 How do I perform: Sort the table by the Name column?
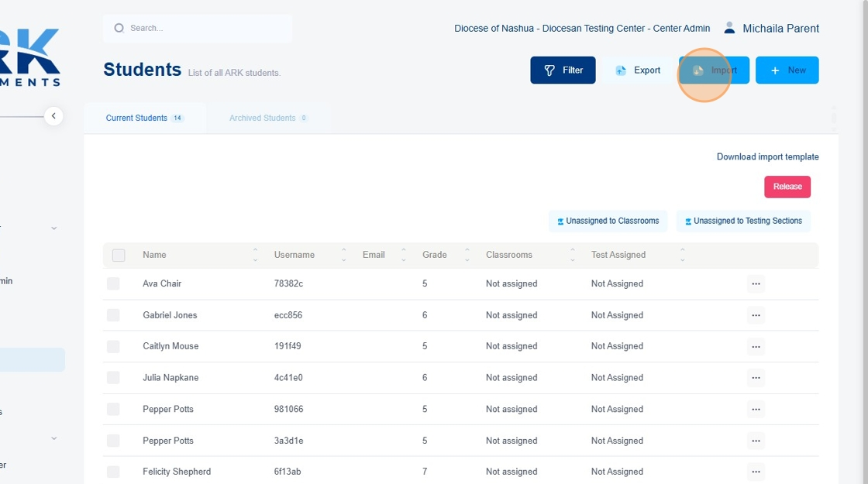[255, 255]
